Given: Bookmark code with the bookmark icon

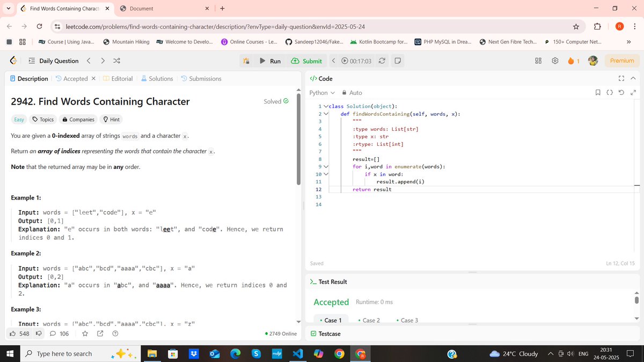Looking at the screenshot, I should point(598,93).
